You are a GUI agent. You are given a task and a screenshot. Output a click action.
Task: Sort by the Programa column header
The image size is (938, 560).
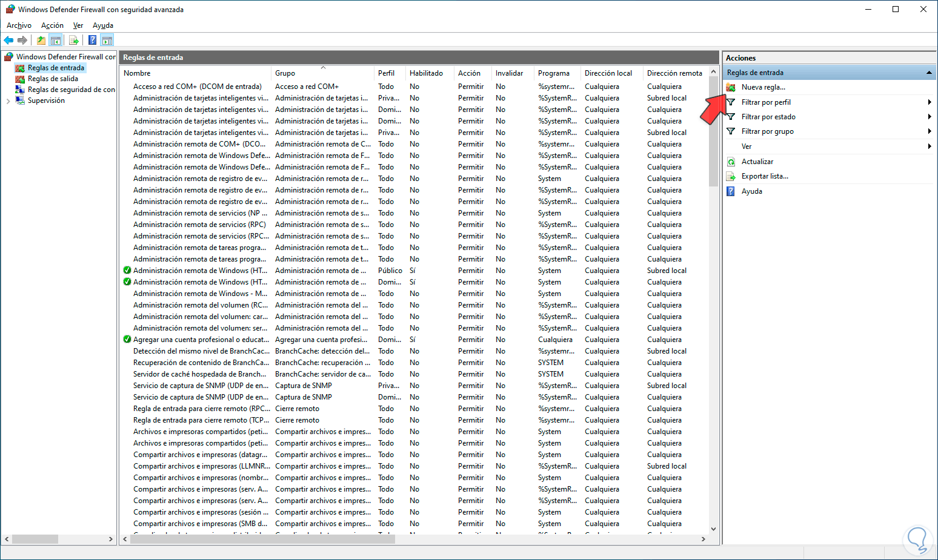click(x=557, y=73)
